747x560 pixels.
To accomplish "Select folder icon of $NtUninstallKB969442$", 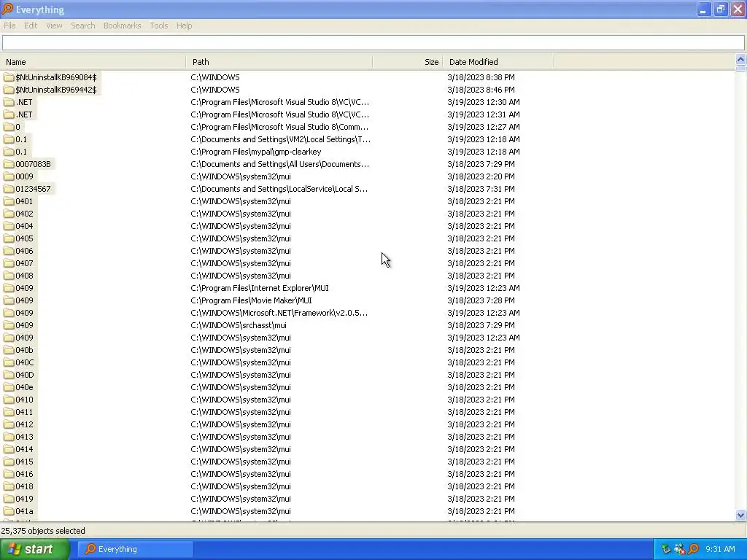I will pos(9,90).
